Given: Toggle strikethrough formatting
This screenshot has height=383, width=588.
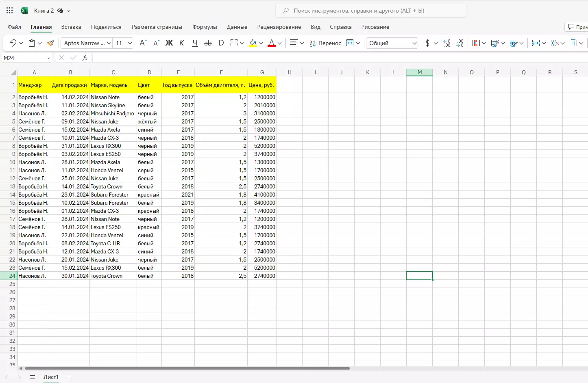Looking at the screenshot, I should 208,43.
